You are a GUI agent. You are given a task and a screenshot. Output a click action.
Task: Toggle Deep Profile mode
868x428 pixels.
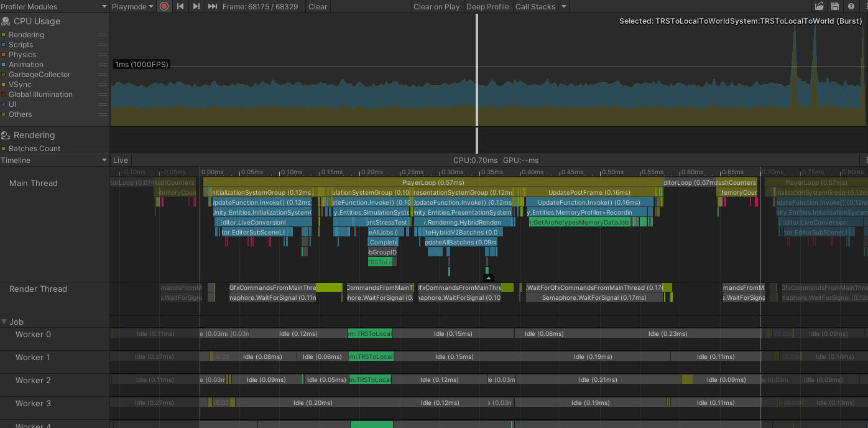(x=487, y=6)
